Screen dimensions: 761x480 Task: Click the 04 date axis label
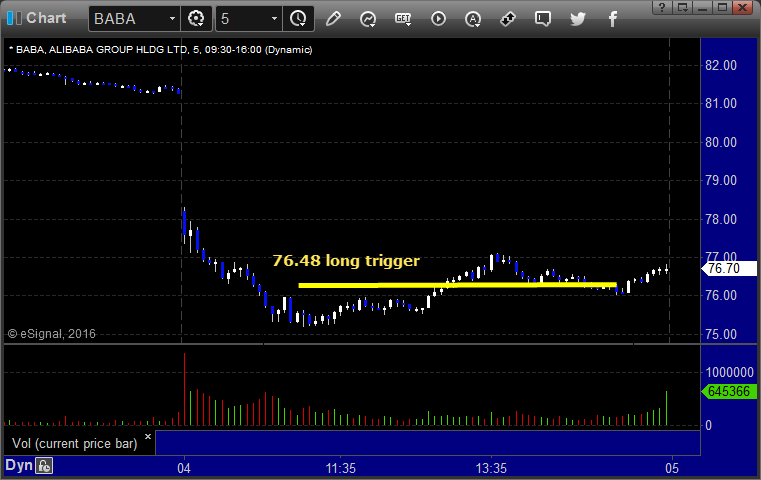coord(184,468)
